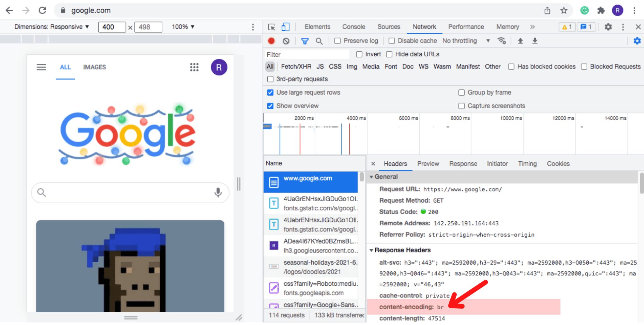644x325 pixels.
Task: Reload the google.com page
Action: tap(42, 10)
